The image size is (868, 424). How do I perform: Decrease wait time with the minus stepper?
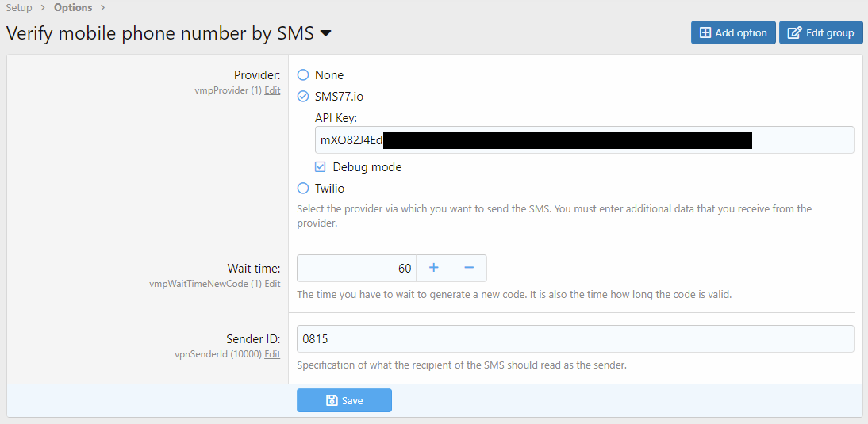(x=469, y=268)
